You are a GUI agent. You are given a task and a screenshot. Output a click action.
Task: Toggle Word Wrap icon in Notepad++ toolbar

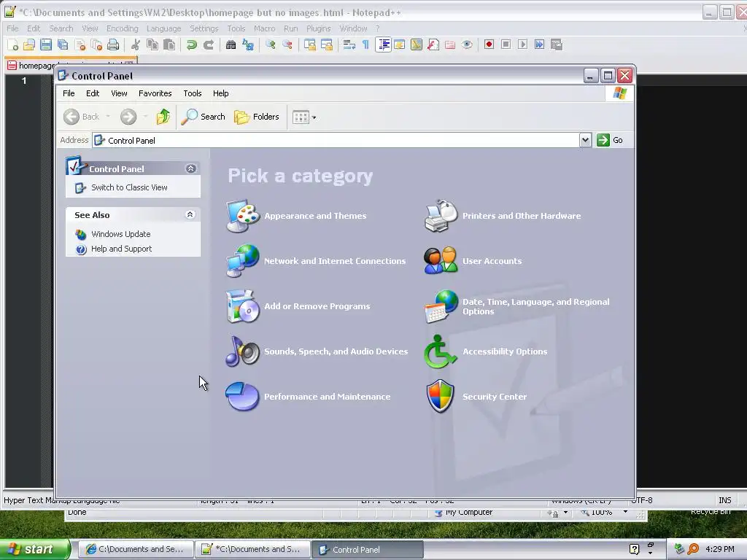tap(349, 44)
